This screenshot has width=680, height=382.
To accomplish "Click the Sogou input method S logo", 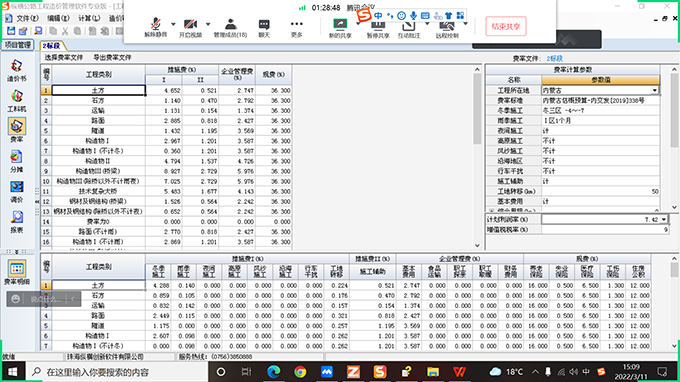I will coord(364,15).
